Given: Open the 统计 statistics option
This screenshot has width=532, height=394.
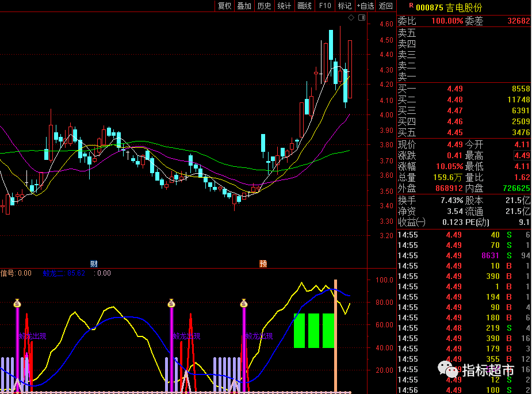Looking at the screenshot, I should point(284,6).
